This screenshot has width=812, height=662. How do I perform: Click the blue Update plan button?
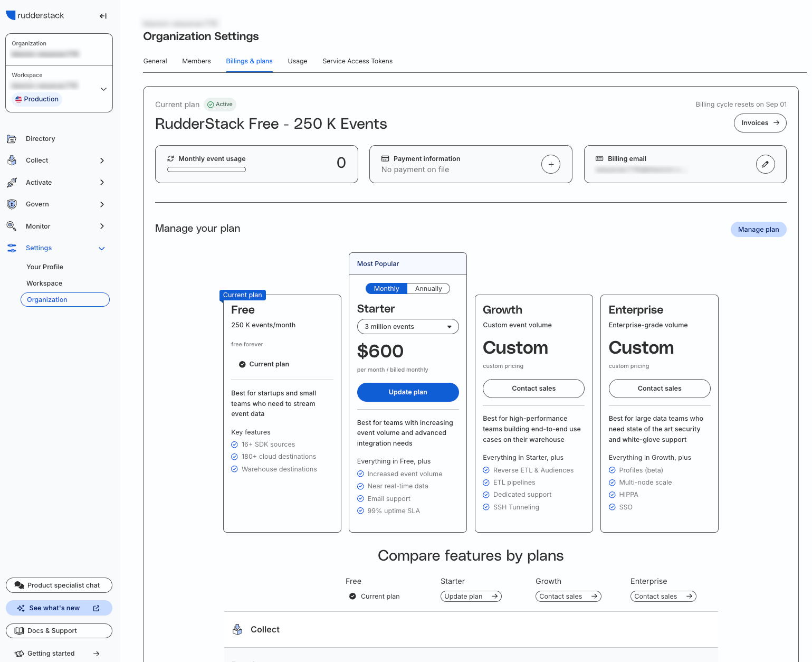[408, 392]
